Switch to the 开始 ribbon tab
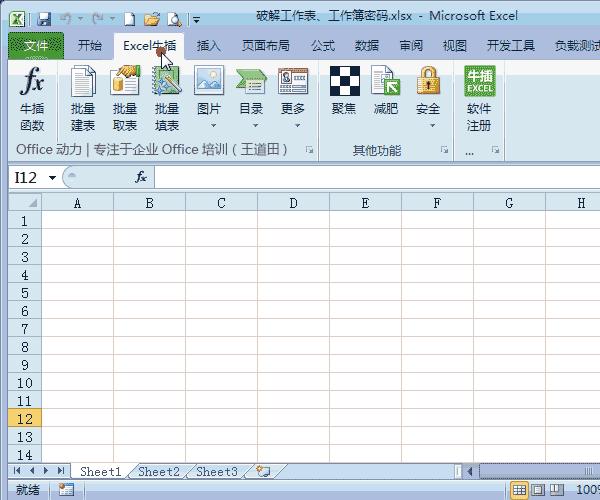Screen dimensions: 600x500 pos(90,46)
